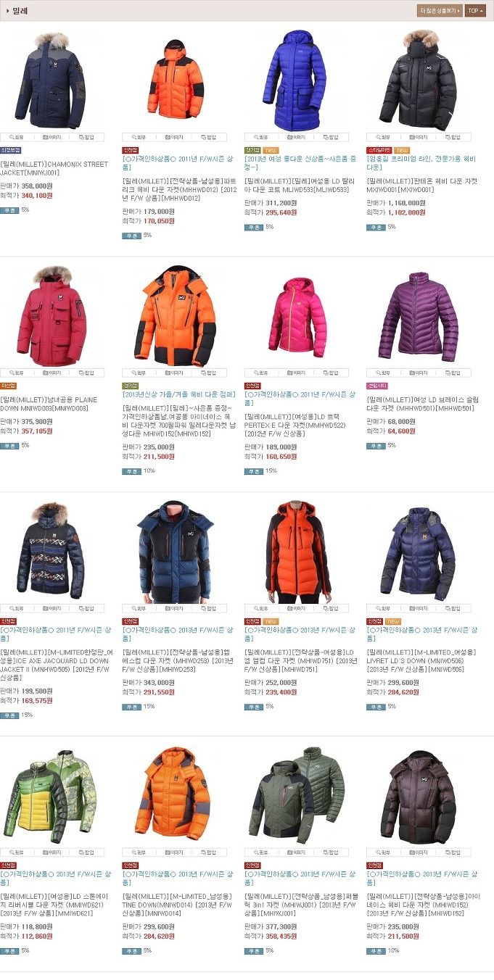The height and width of the screenshot is (980, 494).
Task: Click the TOP button to go up
Action: pos(475,11)
